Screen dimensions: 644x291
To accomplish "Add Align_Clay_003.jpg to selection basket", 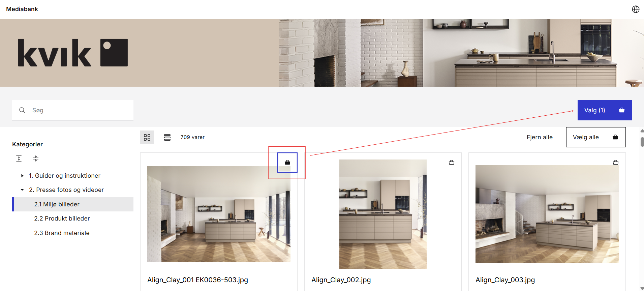I will [616, 163].
